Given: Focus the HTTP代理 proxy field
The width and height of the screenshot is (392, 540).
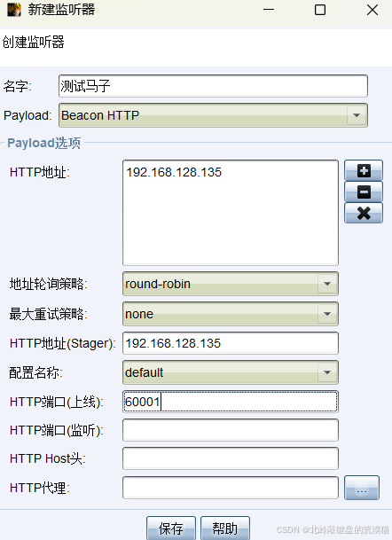Looking at the screenshot, I should (x=231, y=488).
